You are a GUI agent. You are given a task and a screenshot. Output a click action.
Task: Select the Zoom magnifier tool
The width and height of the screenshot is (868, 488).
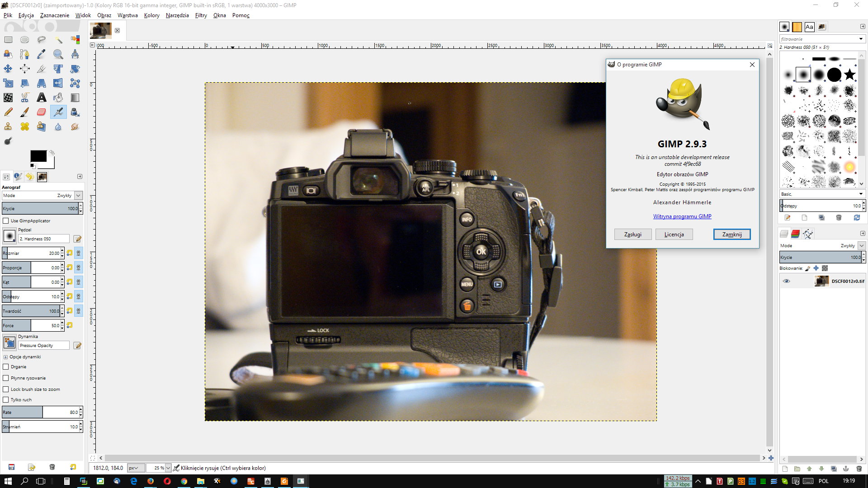click(58, 54)
